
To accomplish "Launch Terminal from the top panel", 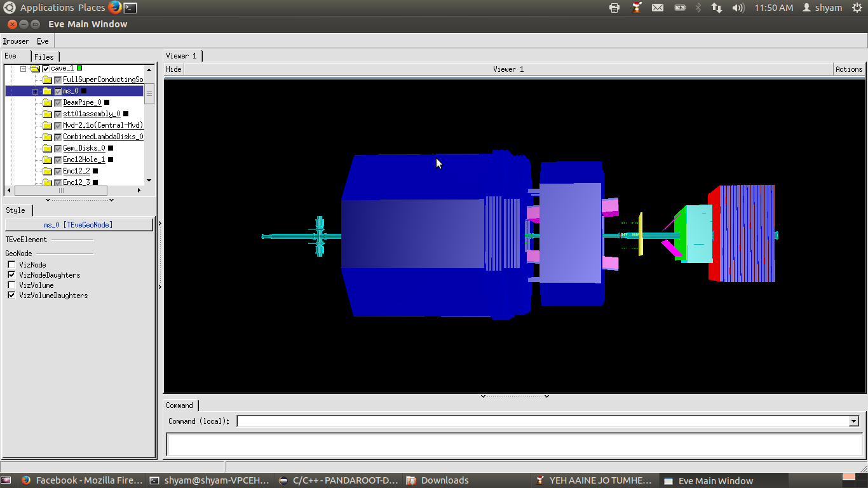I will 130,8.
